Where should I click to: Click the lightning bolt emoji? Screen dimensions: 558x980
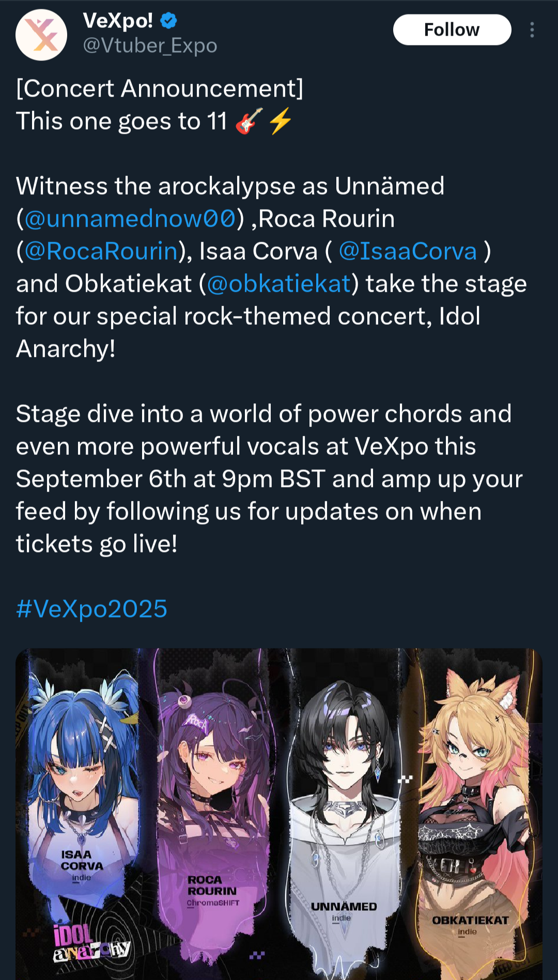281,121
